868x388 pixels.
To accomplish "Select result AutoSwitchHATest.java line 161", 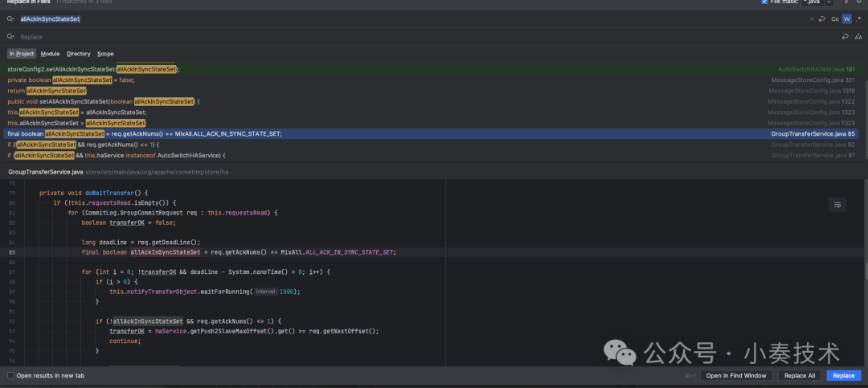I will click(432, 69).
